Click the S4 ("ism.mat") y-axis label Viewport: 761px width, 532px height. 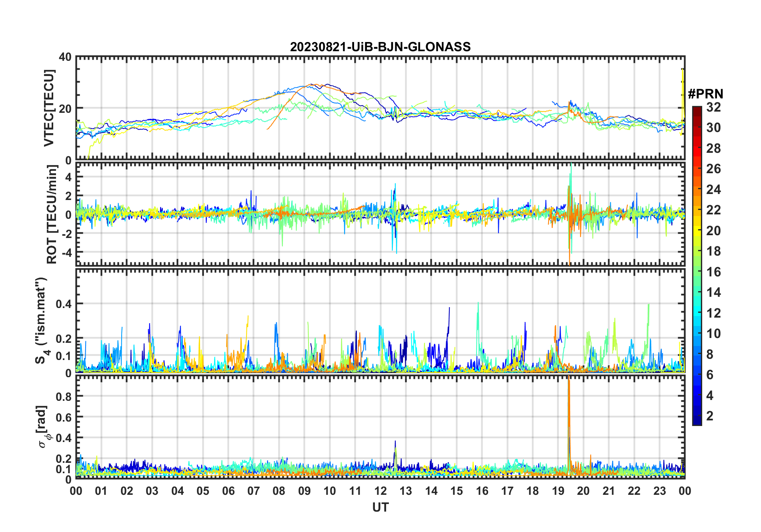(x=42, y=320)
